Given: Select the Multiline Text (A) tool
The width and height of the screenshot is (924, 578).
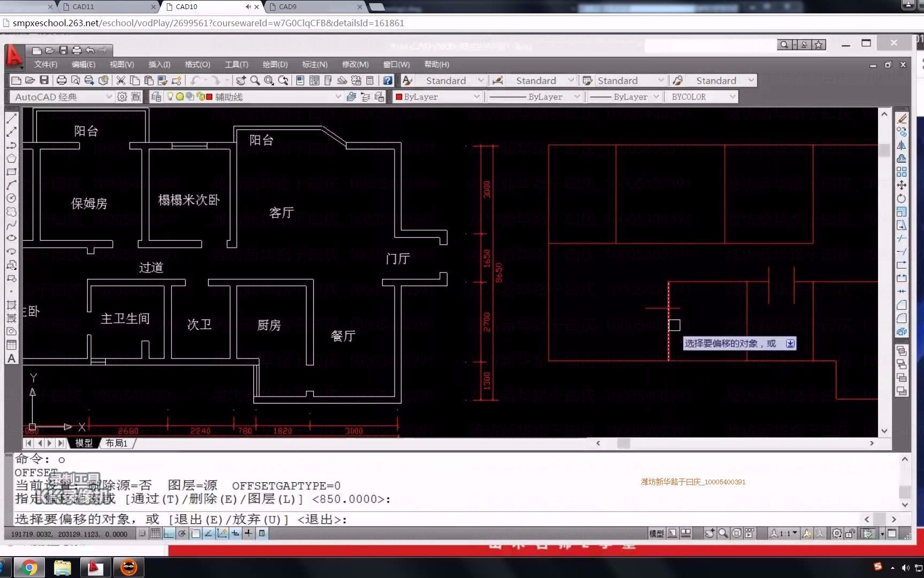Looking at the screenshot, I should [11, 359].
